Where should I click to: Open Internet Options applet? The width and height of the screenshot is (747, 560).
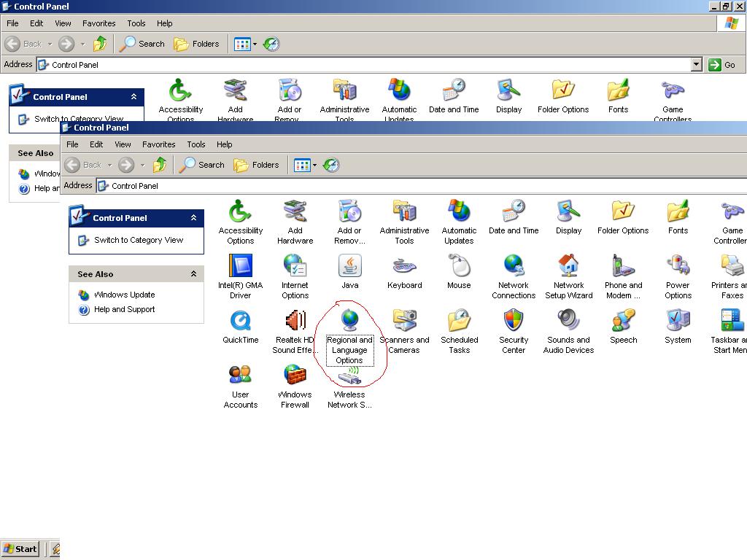click(295, 276)
